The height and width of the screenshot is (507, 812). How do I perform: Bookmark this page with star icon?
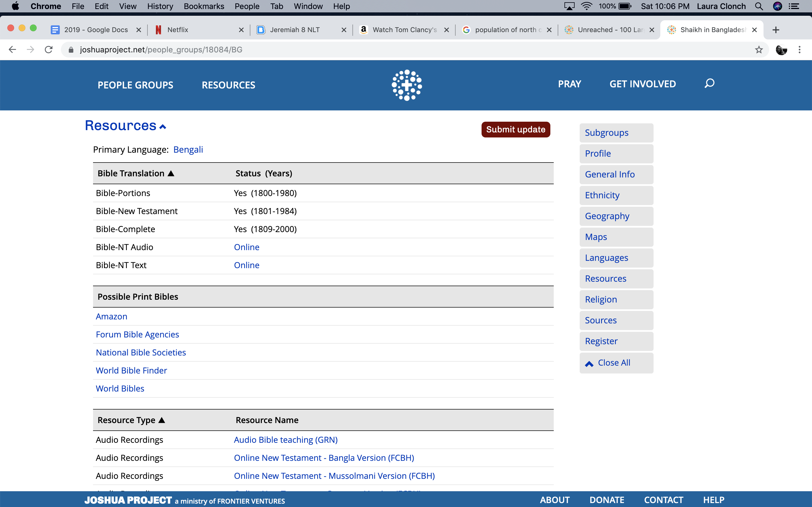[x=759, y=50]
